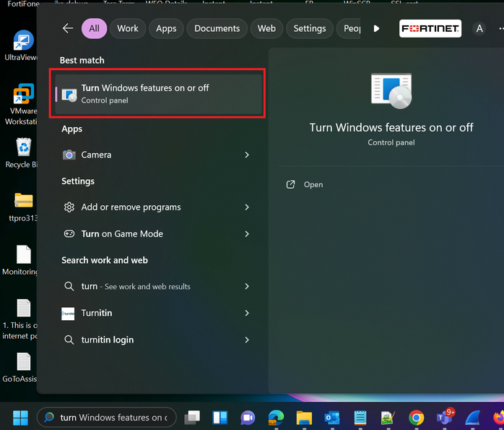This screenshot has height=430, width=504.
Task: Click the preview title Turn Windows features on or off
Action: tap(391, 128)
